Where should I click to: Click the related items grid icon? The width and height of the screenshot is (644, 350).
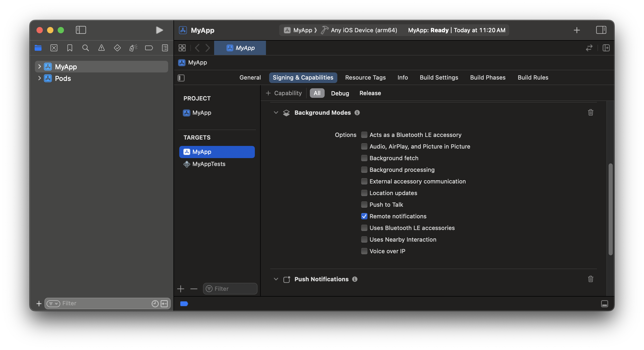click(x=182, y=48)
